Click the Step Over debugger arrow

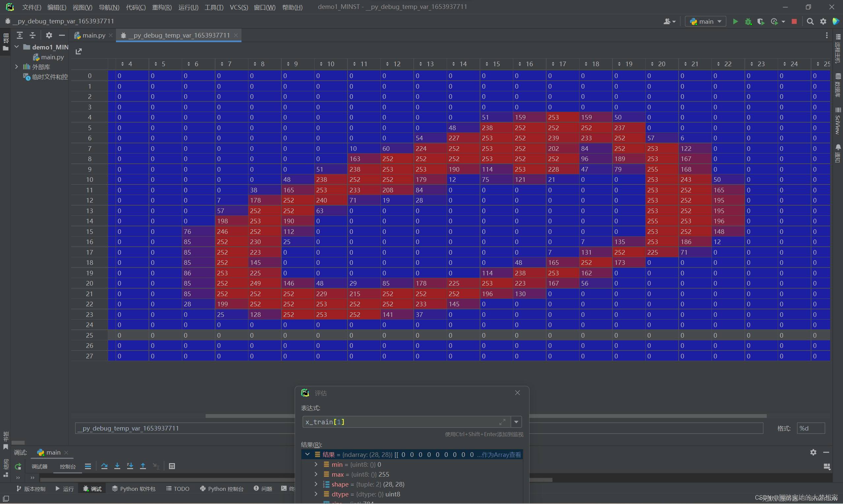click(104, 466)
